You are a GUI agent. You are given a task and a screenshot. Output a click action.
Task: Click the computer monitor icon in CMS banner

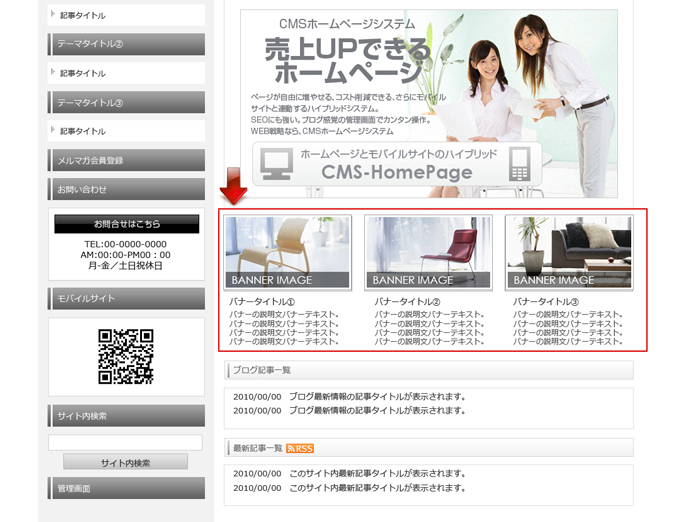(x=274, y=164)
